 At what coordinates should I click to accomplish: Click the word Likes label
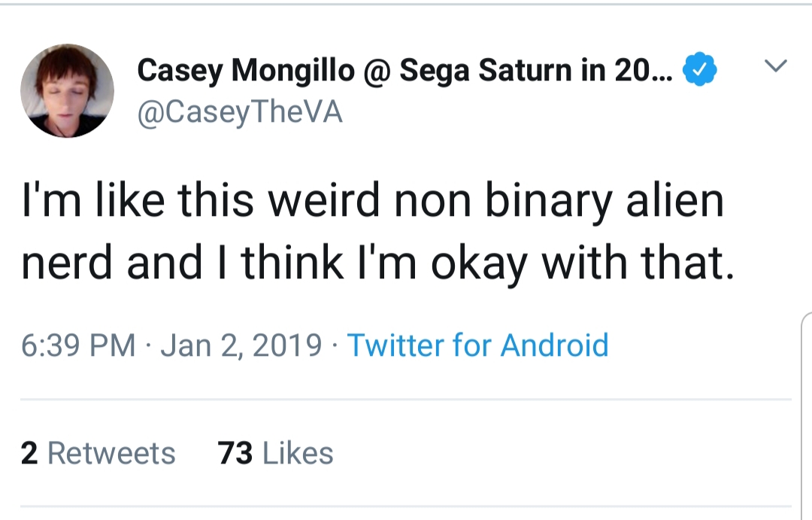tap(298, 452)
